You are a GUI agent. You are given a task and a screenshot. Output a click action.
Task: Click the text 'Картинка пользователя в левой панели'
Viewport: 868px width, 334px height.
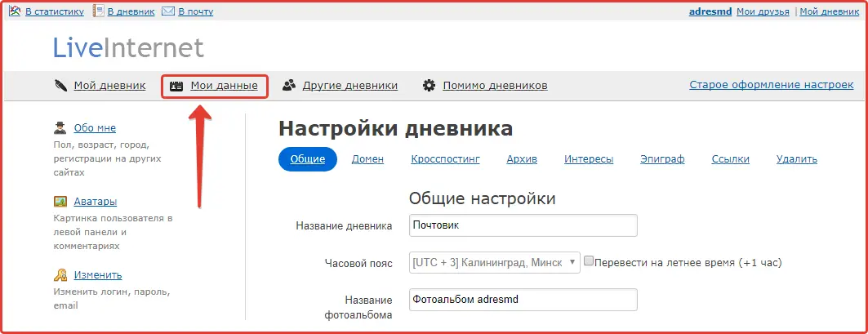pyautogui.click(x=113, y=225)
